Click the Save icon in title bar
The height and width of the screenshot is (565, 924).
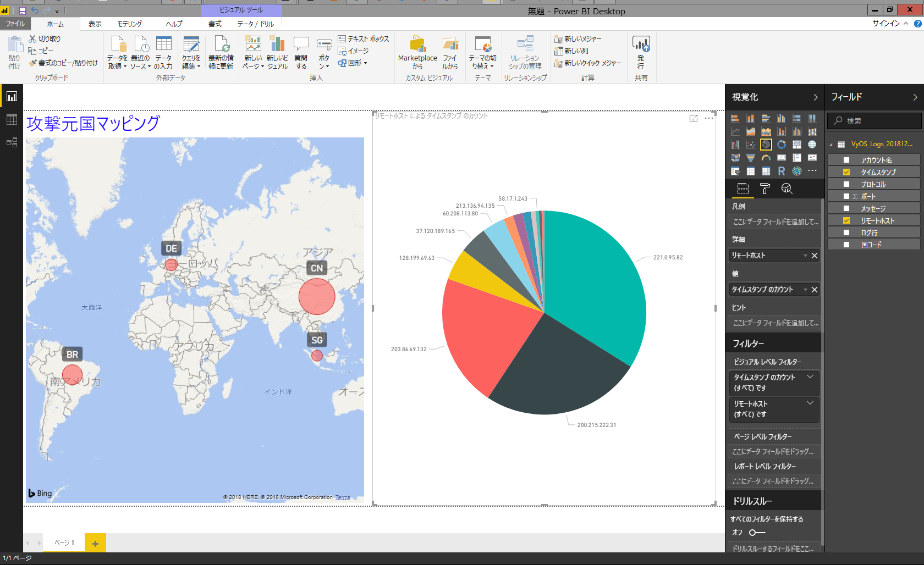pyautogui.click(x=23, y=11)
